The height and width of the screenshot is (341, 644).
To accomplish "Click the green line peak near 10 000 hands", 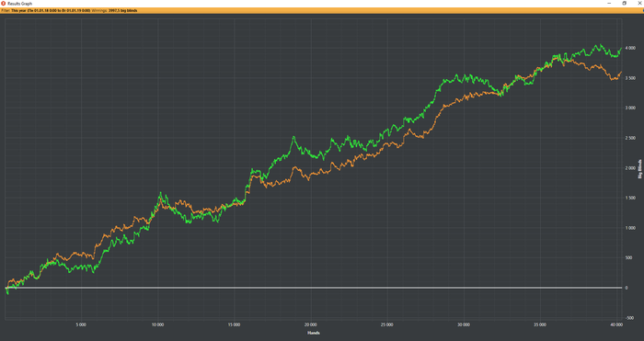I will tap(161, 193).
